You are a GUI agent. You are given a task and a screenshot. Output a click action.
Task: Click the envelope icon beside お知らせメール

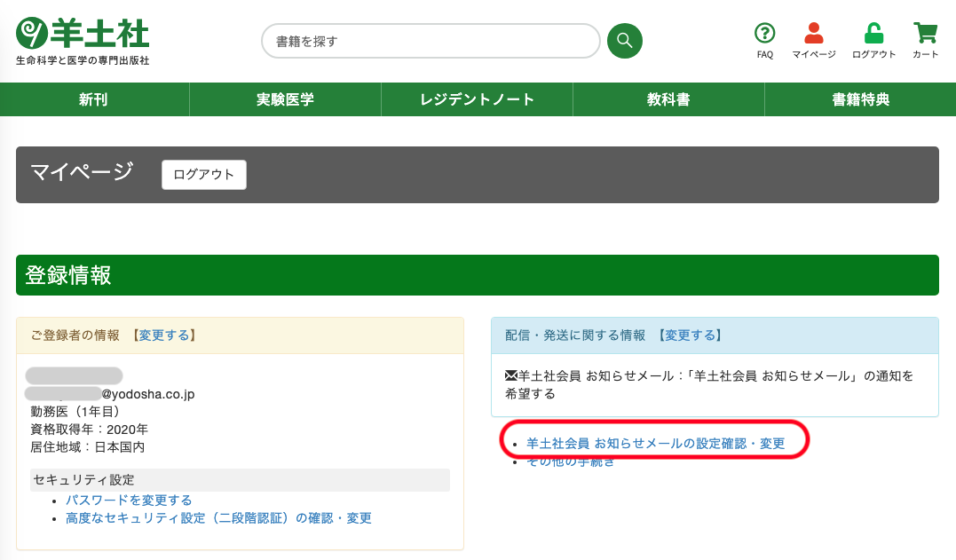510,375
